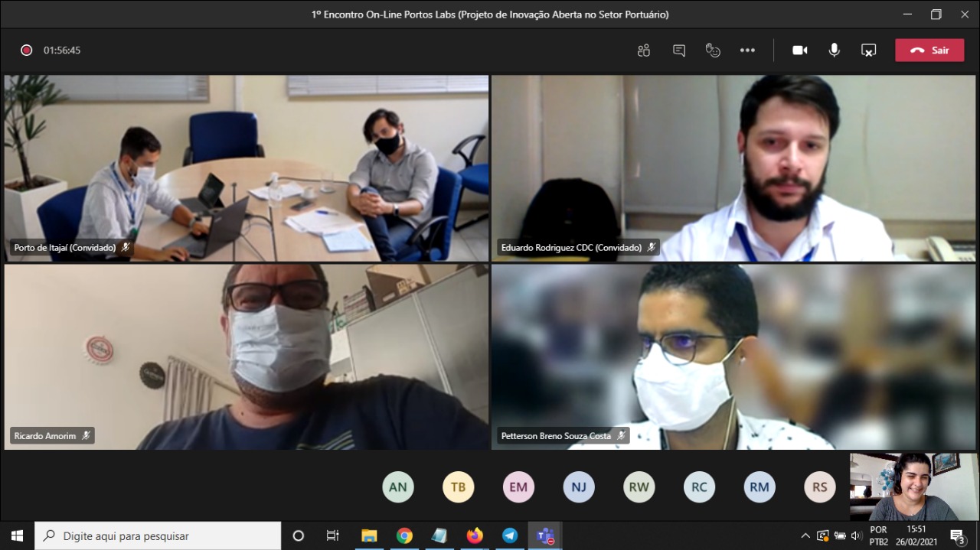The height and width of the screenshot is (550, 980).
Task: Click the raise hand reactions icon
Action: coord(713,50)
